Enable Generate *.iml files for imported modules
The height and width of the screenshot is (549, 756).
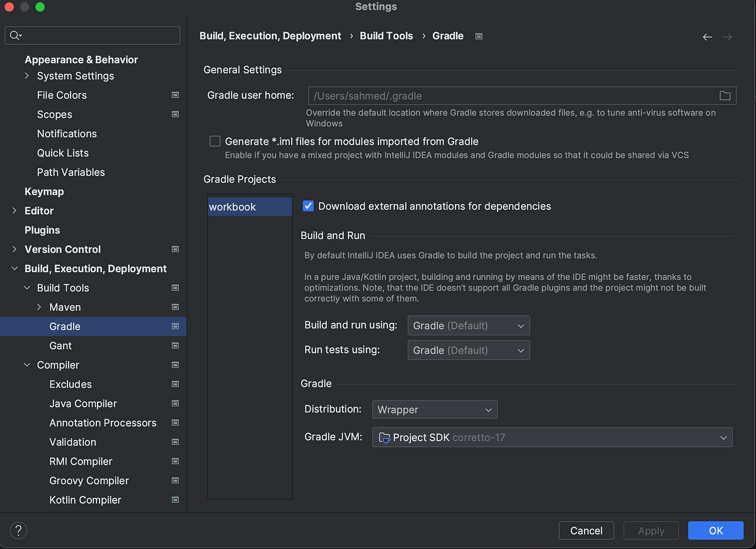tap(215, 141)
